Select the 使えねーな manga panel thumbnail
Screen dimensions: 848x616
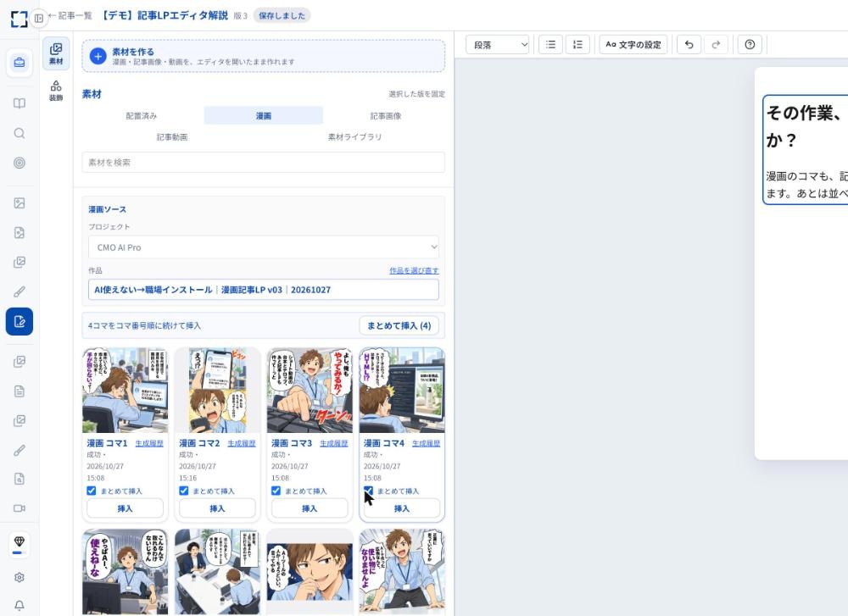125,572
